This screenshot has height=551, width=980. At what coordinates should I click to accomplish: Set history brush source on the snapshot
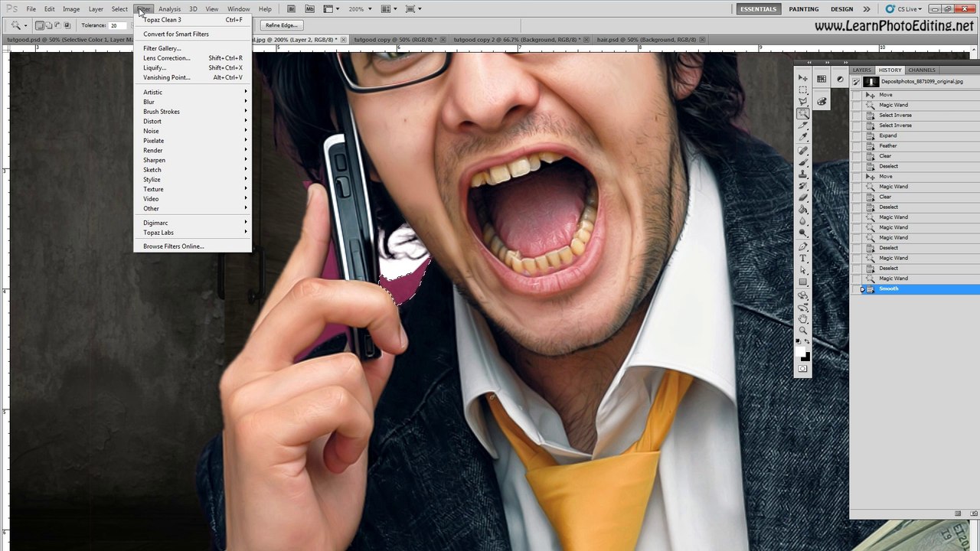coord(856,81)
